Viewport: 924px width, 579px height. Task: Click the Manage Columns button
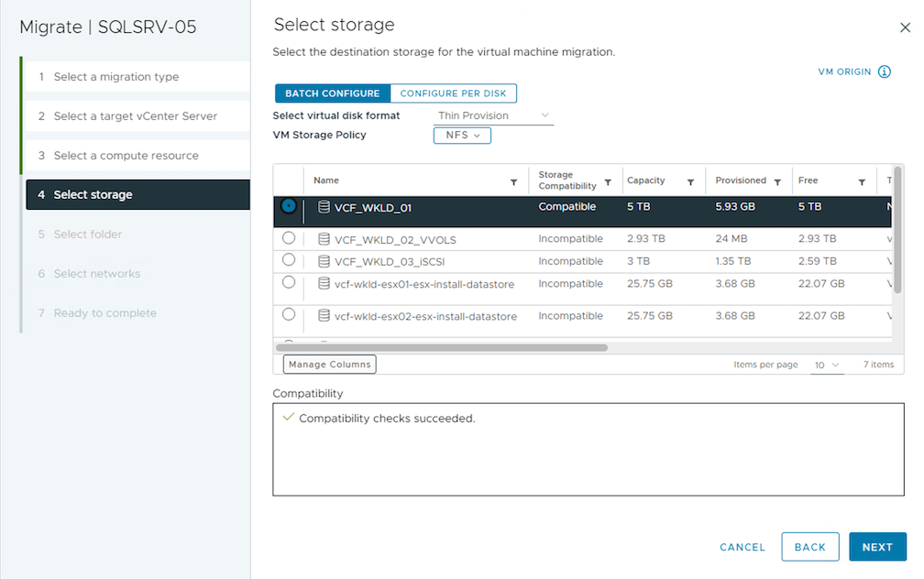click(x=329, y=365)
